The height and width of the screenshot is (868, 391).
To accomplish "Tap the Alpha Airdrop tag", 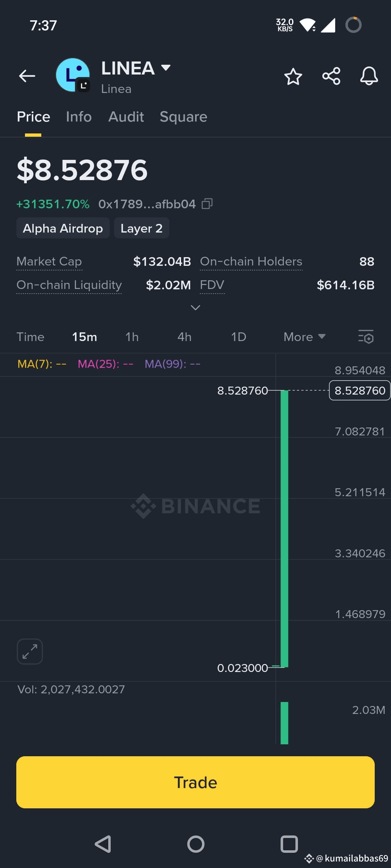I will tap(63, 228).
